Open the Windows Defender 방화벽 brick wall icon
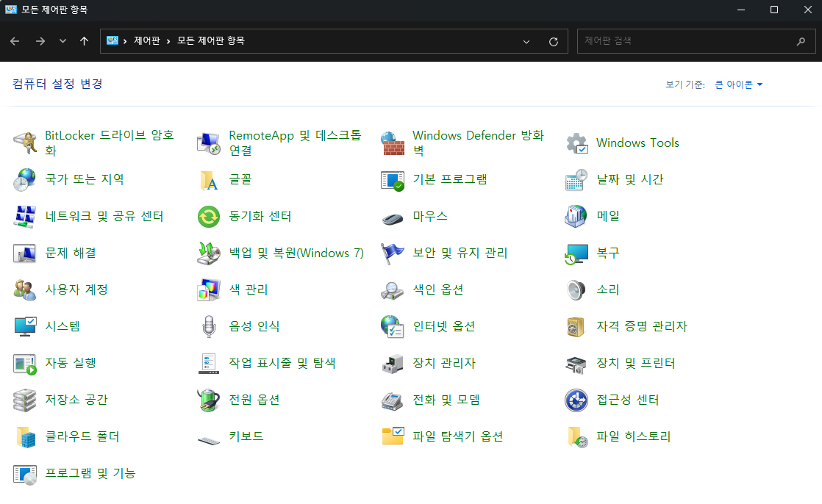The height and width of the screenshot is (504, 822). pyautogui.click(x=393, y=143)
